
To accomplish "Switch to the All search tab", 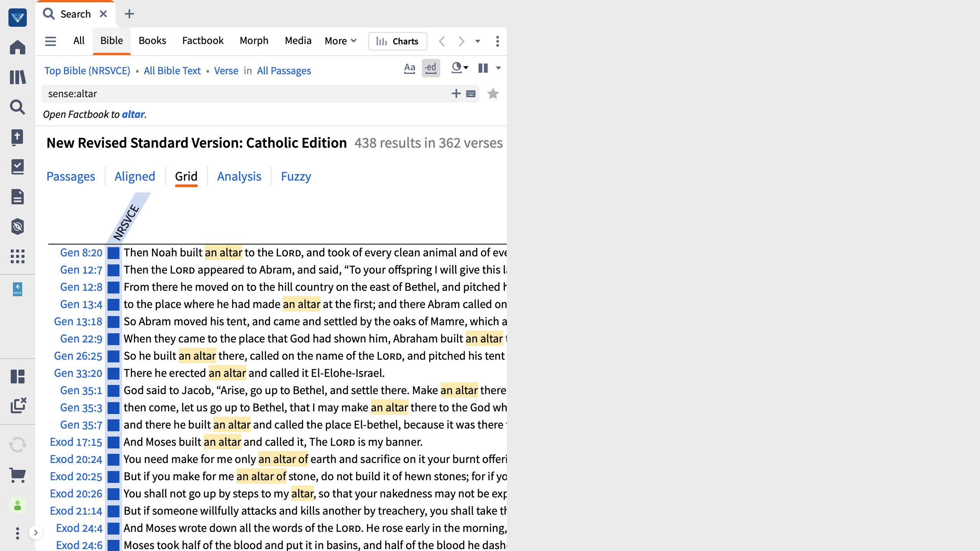I will 79,41.
